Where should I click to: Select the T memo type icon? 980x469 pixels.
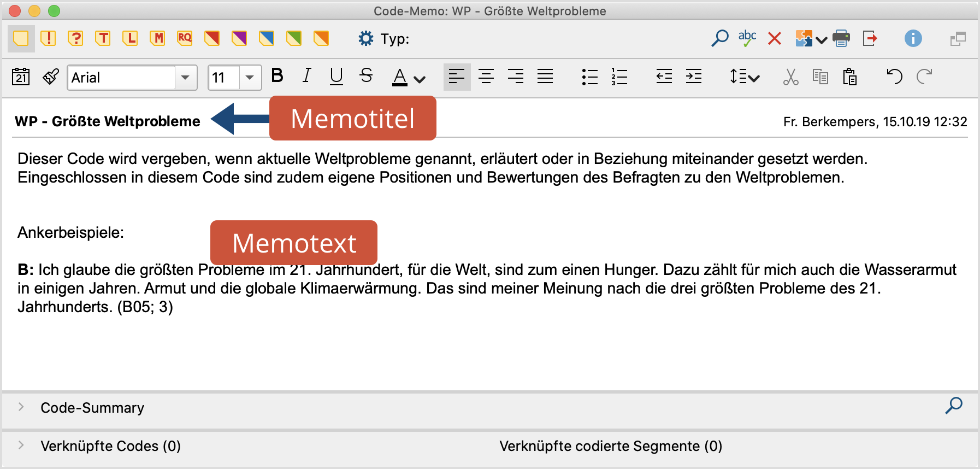(x=103, y=38)
